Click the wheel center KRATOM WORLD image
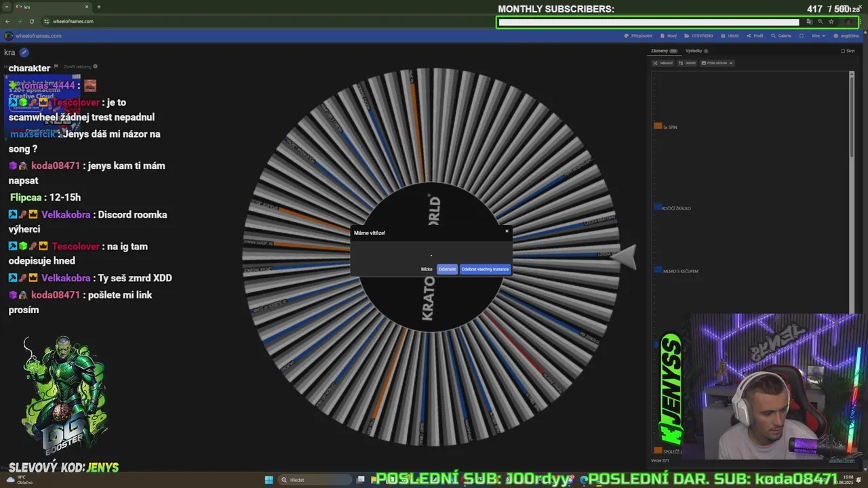Image resolution: width=868 pixels, height=488 pixels. click(x=431, y=258)
